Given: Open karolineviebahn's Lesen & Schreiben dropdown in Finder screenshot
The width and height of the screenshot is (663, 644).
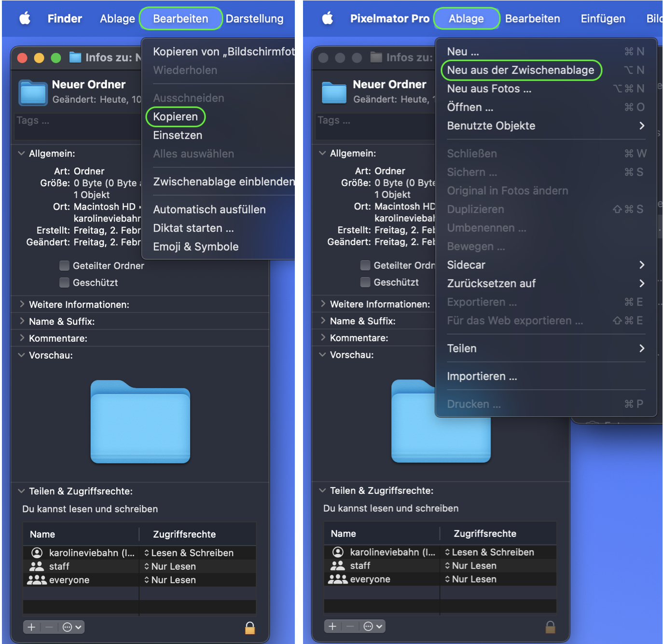Looking at the screenshot, I should click(189, 553).
